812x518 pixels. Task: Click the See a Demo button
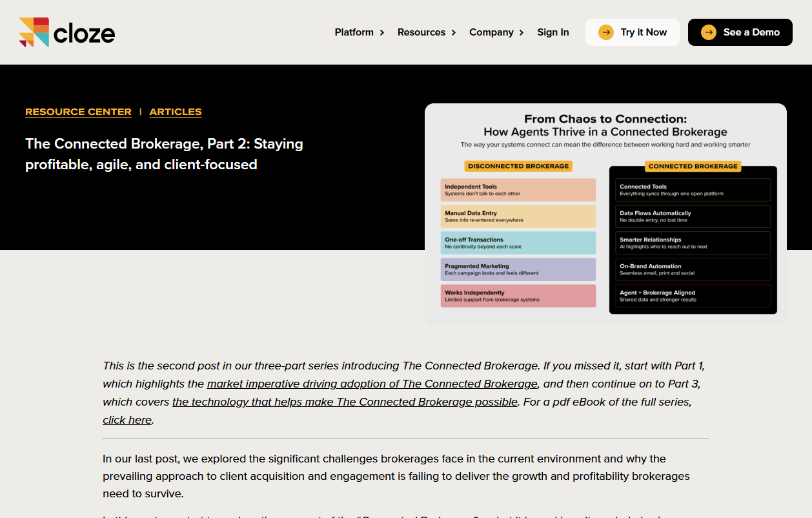(x=740, y=32)
